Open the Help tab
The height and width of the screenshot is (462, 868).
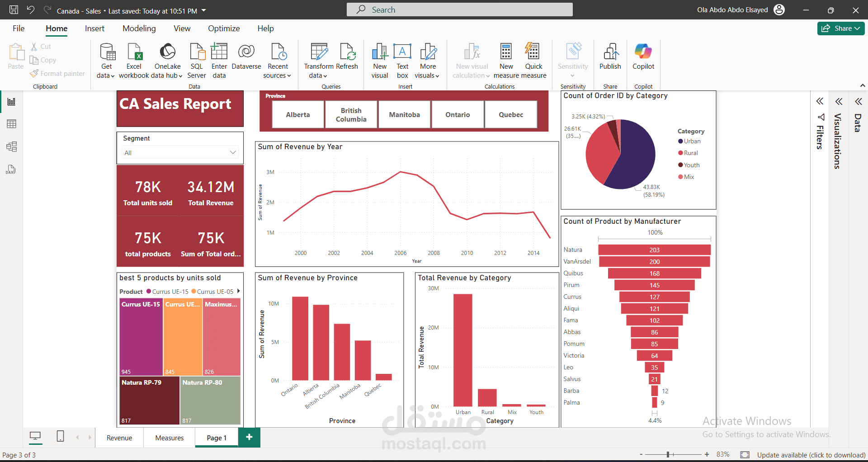266,28
